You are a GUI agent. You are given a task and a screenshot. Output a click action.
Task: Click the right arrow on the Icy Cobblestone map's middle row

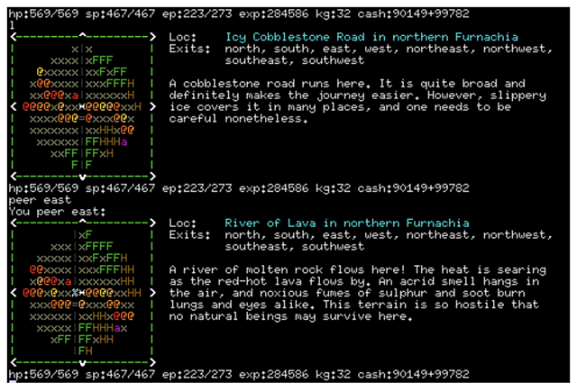[x=152, y=107]
